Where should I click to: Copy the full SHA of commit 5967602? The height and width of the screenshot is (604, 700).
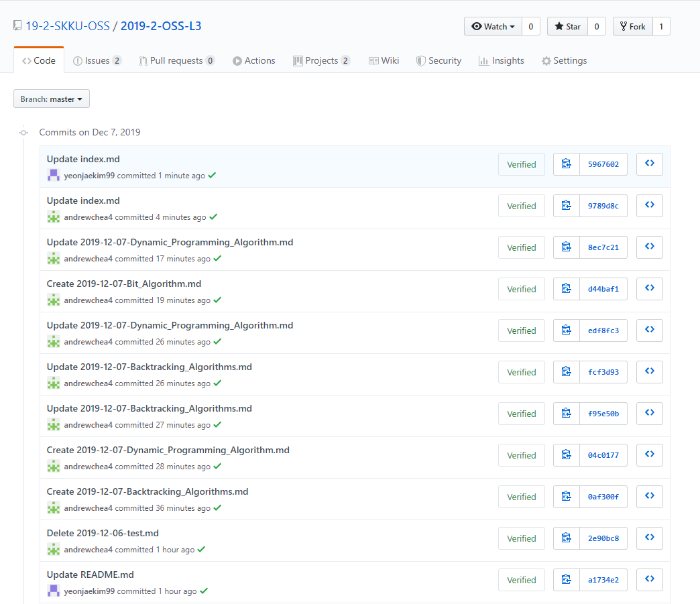click(x=567, y=164)
